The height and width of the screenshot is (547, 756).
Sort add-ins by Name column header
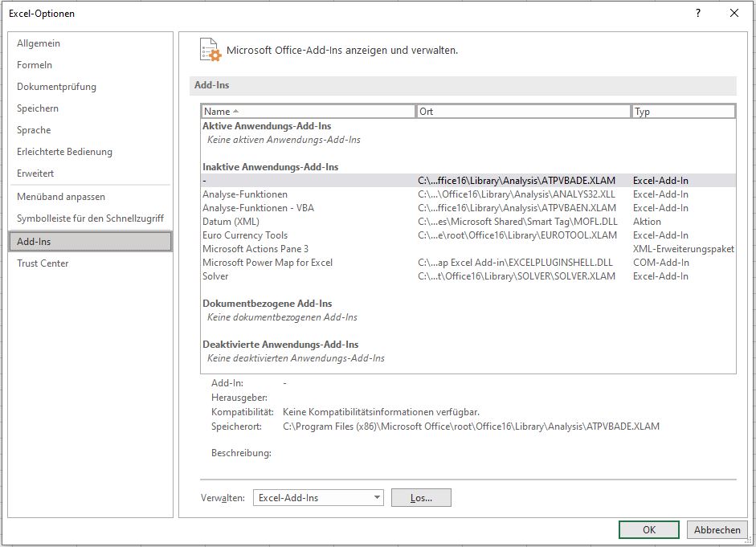point(308,112)
